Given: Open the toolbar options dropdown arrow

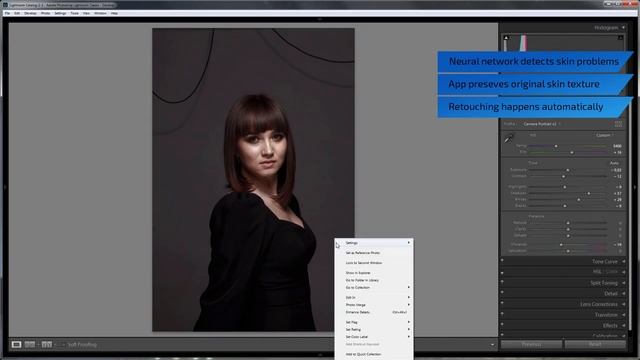Looking at the screenshot, I should pos(492,345).
